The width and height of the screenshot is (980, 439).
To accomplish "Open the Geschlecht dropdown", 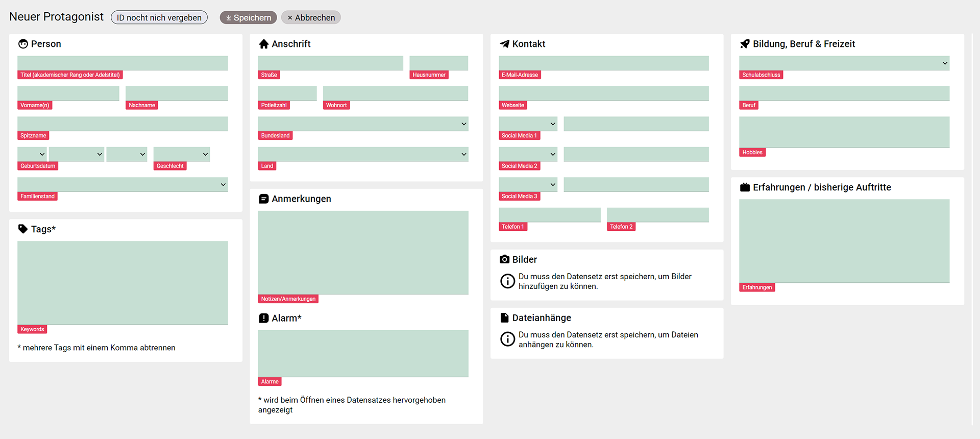I will coord(182,154).
